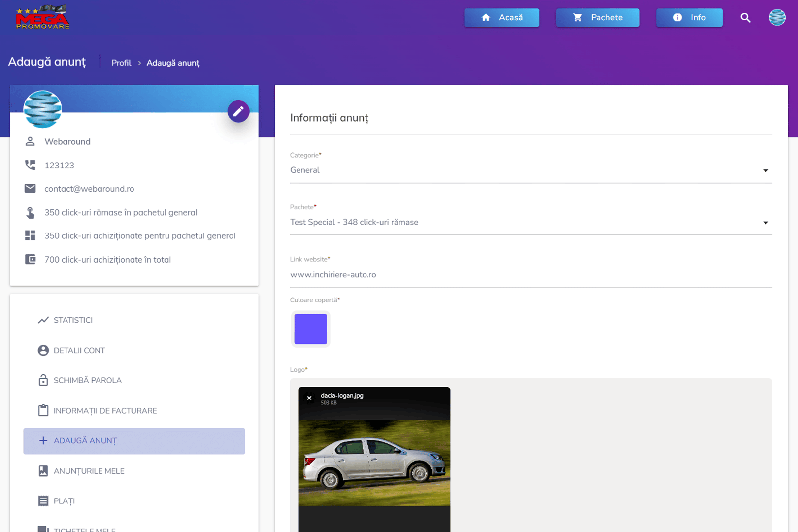Follow the Profil breadcrumb link
798x532 pixels.
pyautogui.click(x=121, y=63)
